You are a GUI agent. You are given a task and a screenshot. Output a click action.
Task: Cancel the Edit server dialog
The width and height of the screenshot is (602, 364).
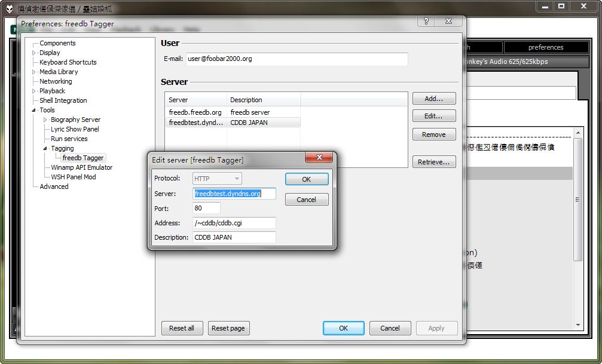pos(306,200)
